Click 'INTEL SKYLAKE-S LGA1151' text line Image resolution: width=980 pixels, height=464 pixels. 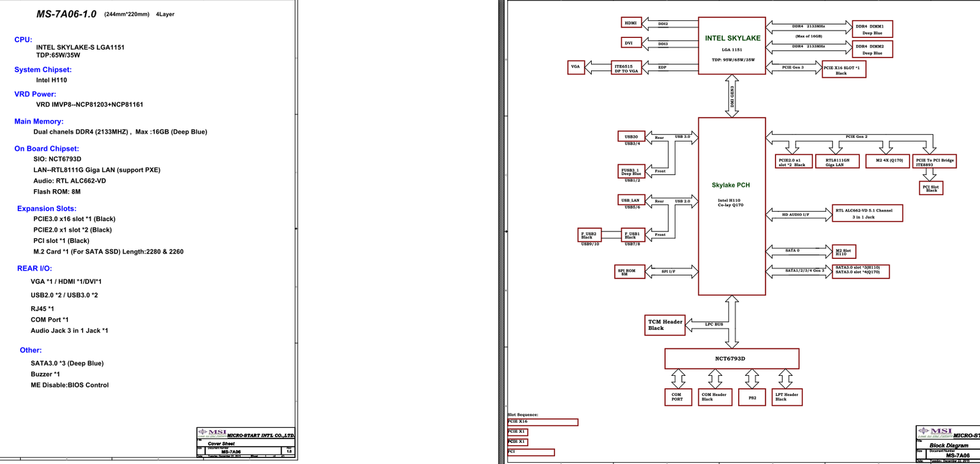80,47
